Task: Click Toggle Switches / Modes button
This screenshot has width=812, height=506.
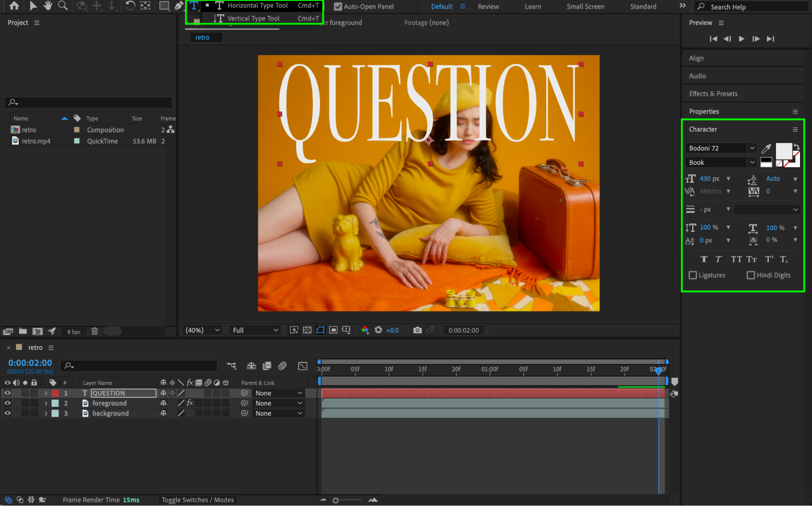Action: [197, 500]
